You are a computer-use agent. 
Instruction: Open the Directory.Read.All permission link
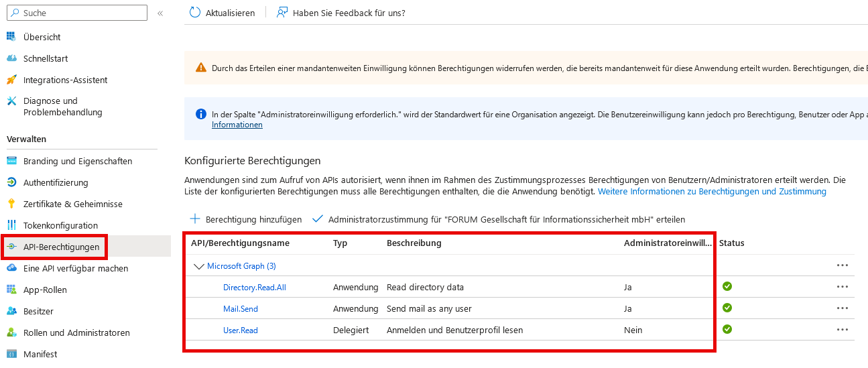click(x=254, y=287)
